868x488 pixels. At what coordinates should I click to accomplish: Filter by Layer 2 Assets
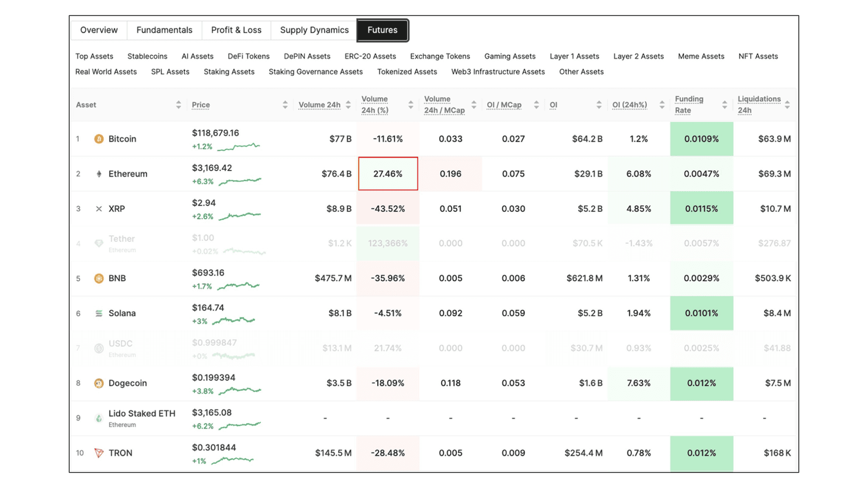point(638,56)
